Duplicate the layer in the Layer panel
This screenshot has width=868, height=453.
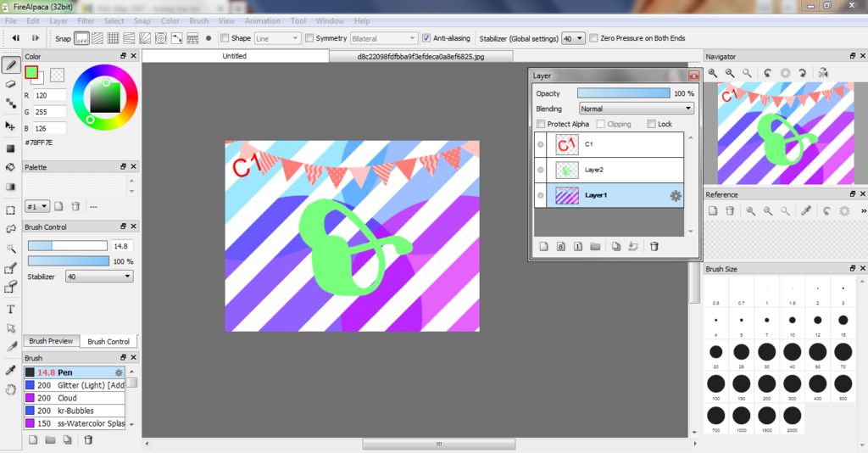(616, 247)
